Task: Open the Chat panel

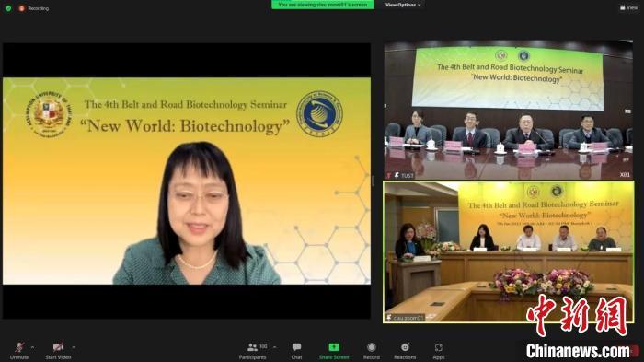Action: [x=296, y=351]
